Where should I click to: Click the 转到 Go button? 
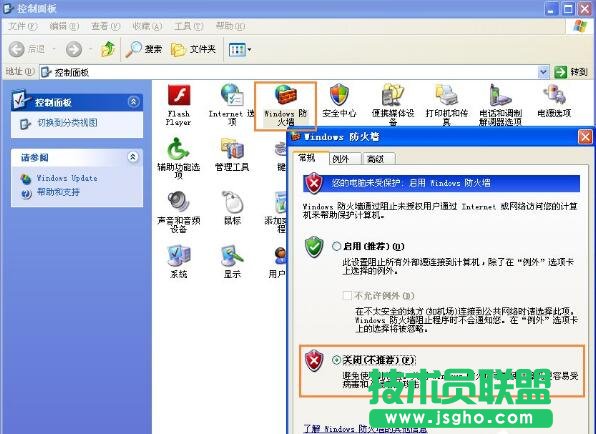[571, 71]
